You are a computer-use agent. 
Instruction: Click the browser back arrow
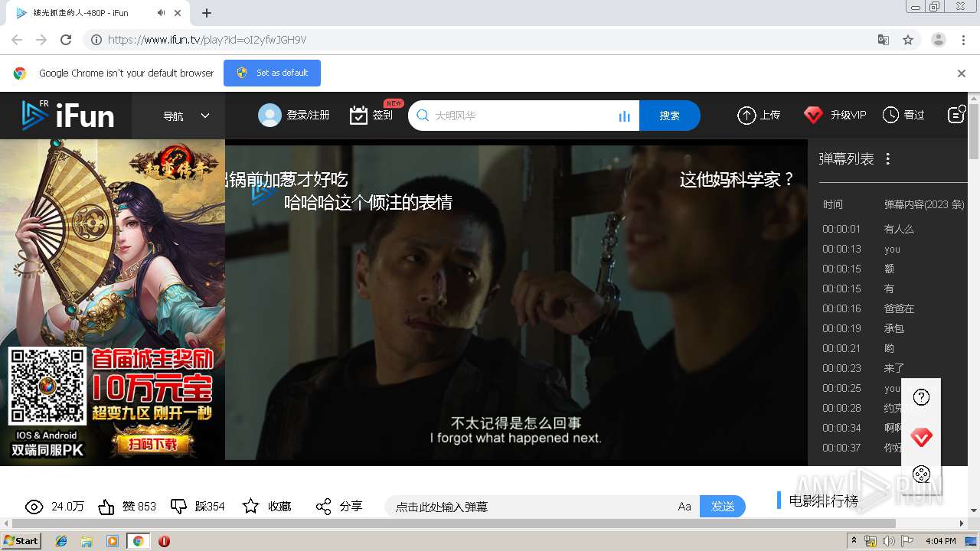pyautogui.click(x=17, y=40)
